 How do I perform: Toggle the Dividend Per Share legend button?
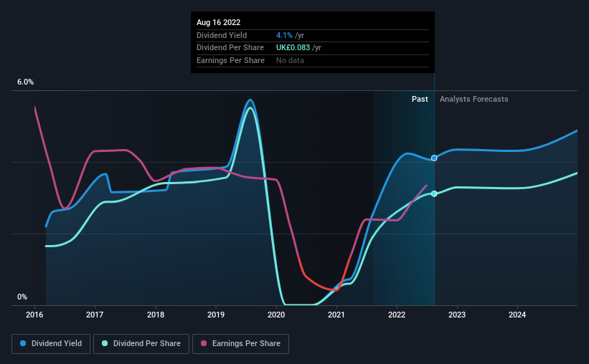pyautogui.click(x=141, y=344)
